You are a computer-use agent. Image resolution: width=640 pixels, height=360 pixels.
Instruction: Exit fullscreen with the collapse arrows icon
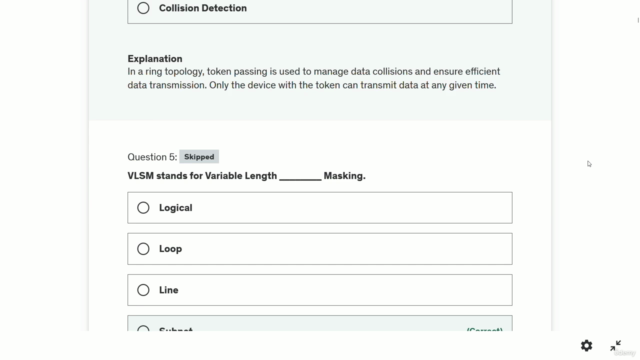click(x=616, y=346)
